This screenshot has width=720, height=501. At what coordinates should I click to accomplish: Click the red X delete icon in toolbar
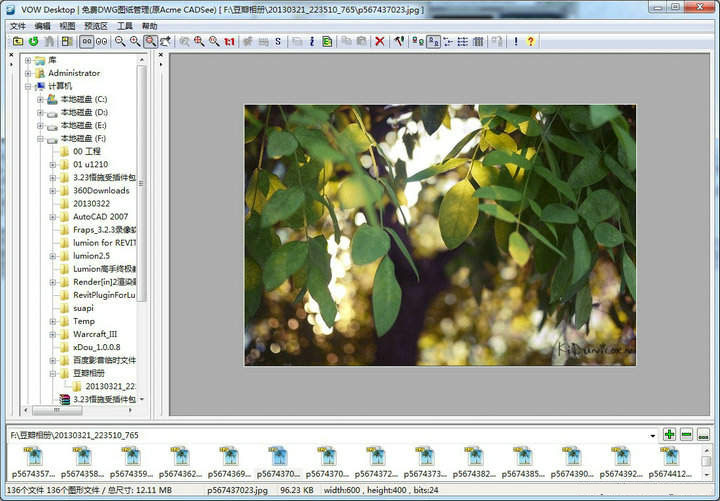(379, 41)
